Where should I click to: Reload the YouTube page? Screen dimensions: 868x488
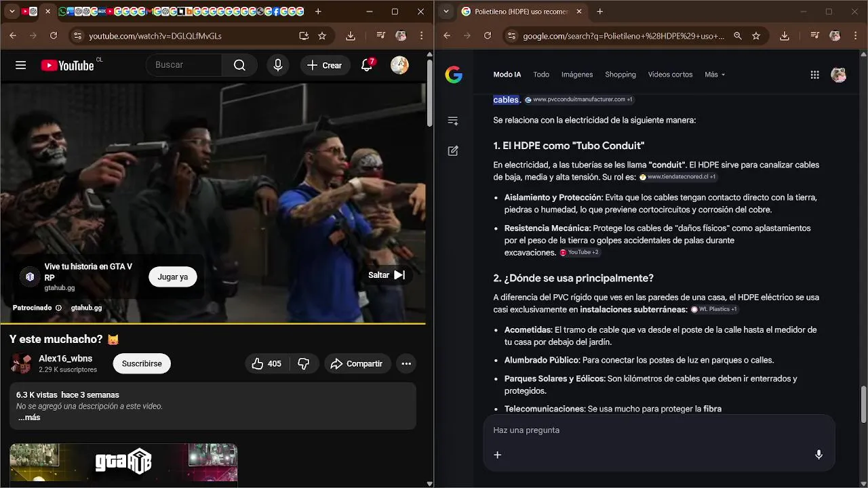point(54,36)
